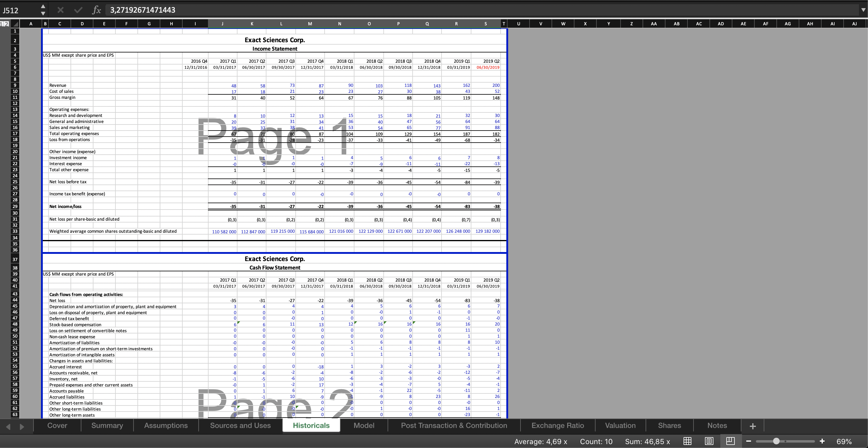Click Depreciation and amortization row label
This screenshot has height=448, width=868.
tap(113, 306)
